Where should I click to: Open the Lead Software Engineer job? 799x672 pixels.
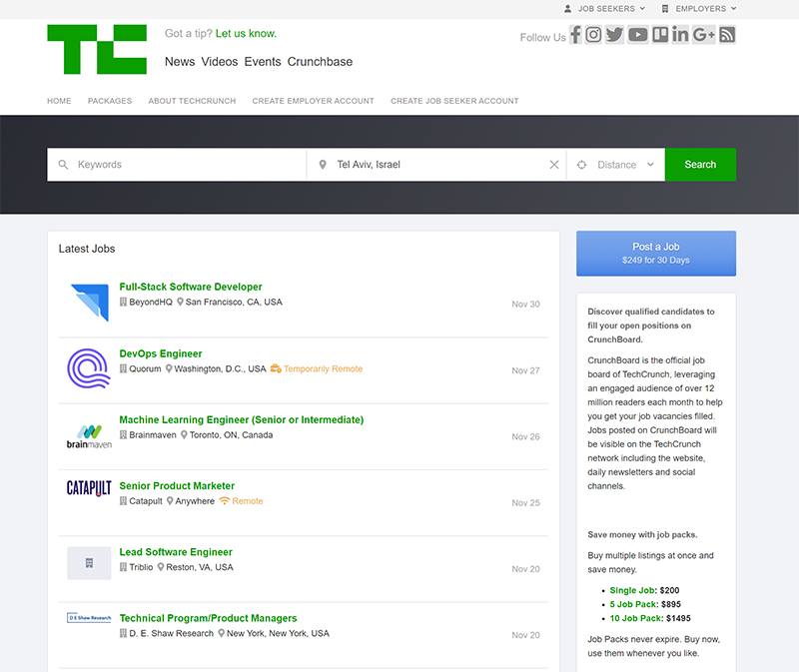click(176, 552)
